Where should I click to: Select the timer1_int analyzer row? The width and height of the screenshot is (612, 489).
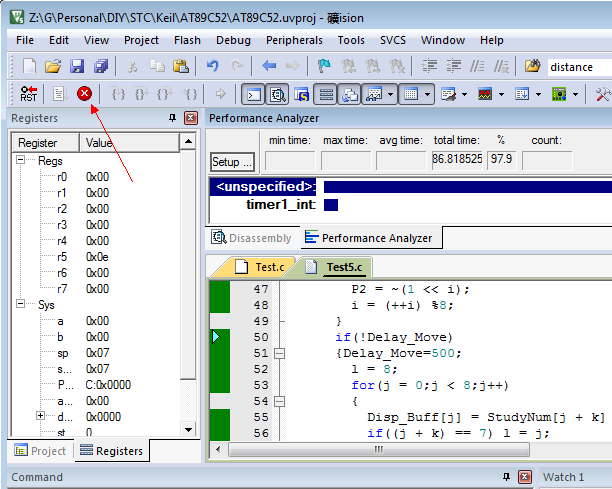coord(281,204)
